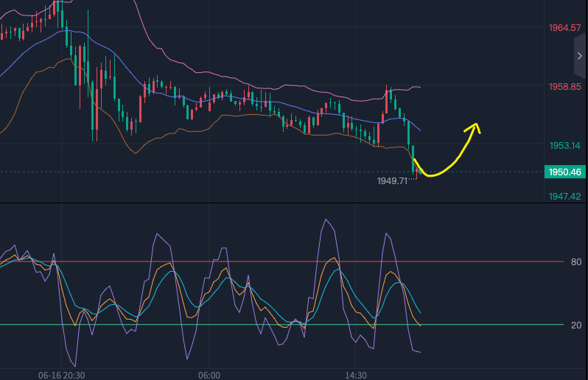This screenshot has width=588, height=380.
Task: Click the 06-16 20:30 time label
Action: coord(62,375)
